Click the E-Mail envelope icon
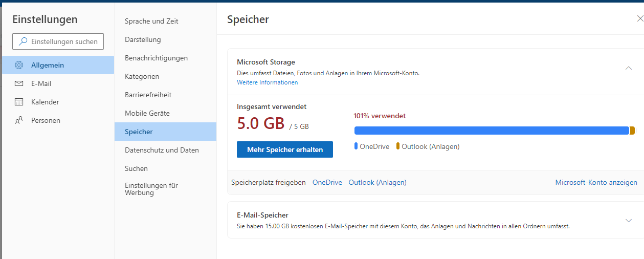The width and height of the screenshot is (644, 259). 19,83
